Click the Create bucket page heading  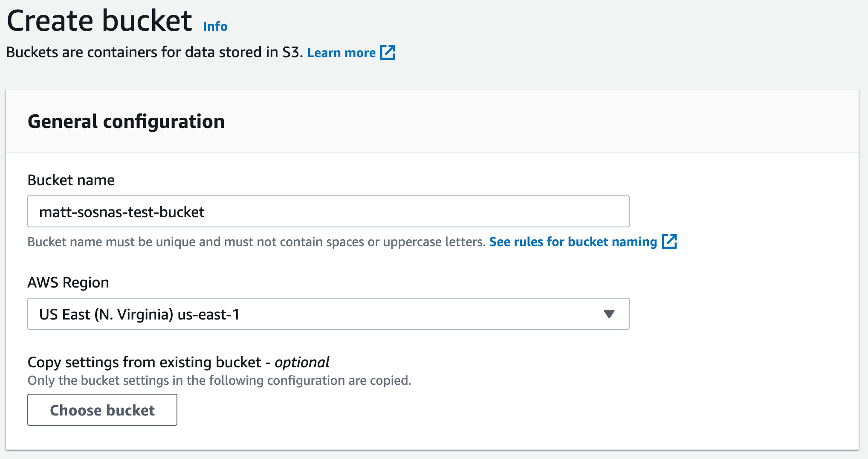pos(99,21)
